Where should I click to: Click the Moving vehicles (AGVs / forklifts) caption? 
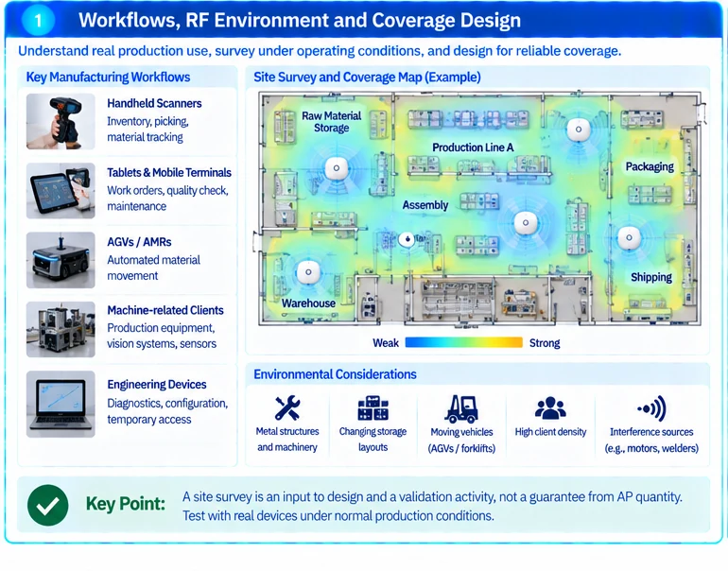click(x=461, y=441)
